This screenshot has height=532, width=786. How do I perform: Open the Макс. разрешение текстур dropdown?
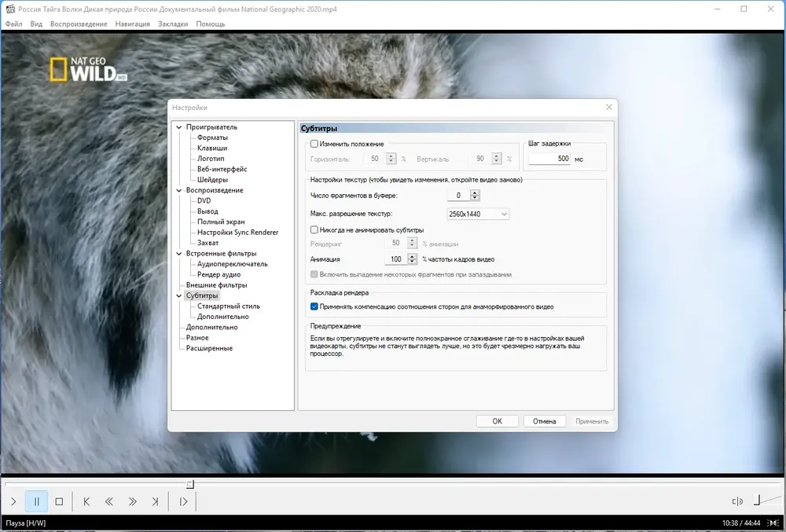tap(478, 214)
